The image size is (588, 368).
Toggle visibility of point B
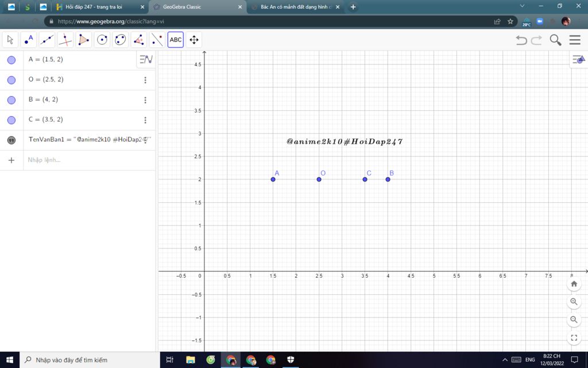(11, 100)
